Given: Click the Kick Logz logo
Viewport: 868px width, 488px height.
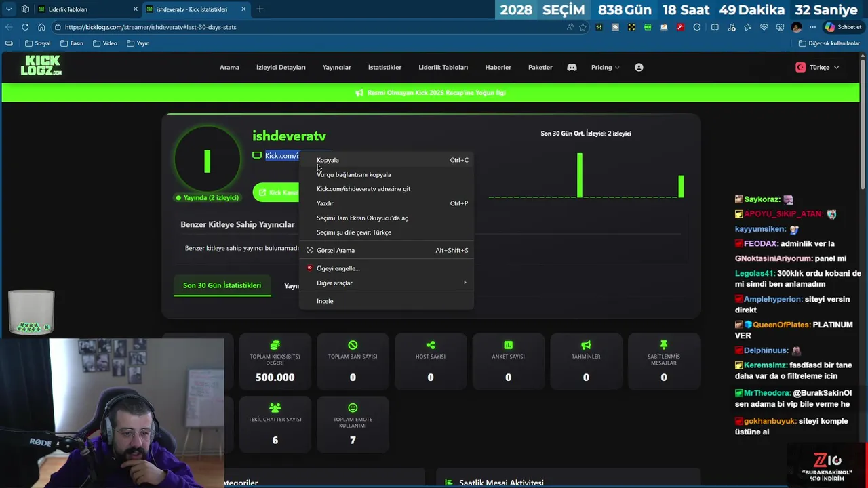Looking at the screenshot, I should click(x=41, y=66).
